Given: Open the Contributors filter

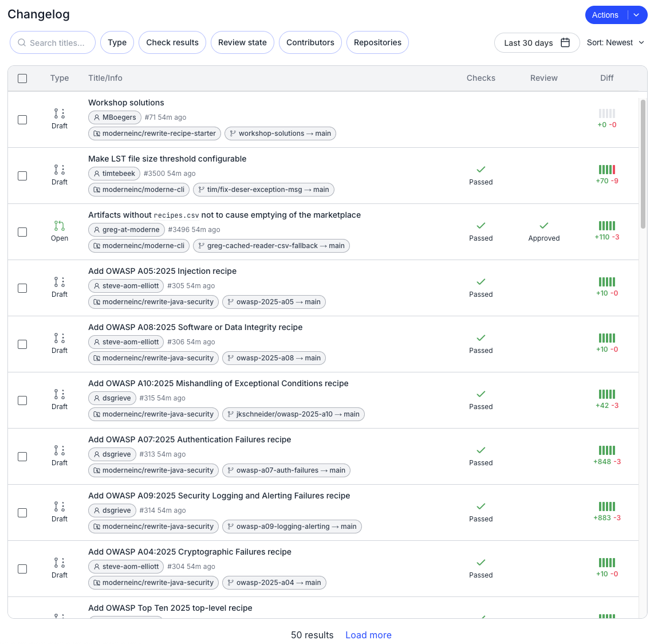Looking at the screenshot, I should pos(310,42).
